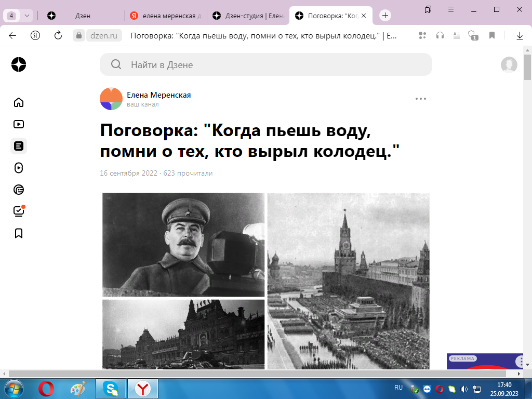Launch Opera from the taskbar

[46, 389]
